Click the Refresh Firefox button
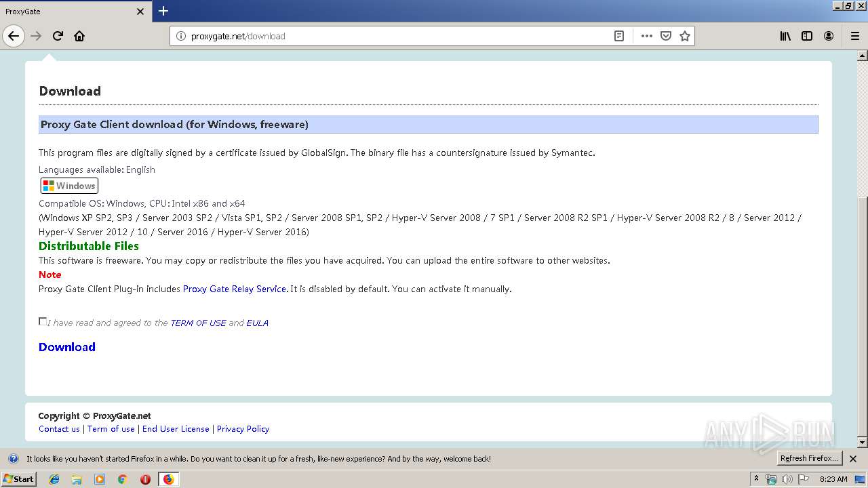 click(809, 458)
